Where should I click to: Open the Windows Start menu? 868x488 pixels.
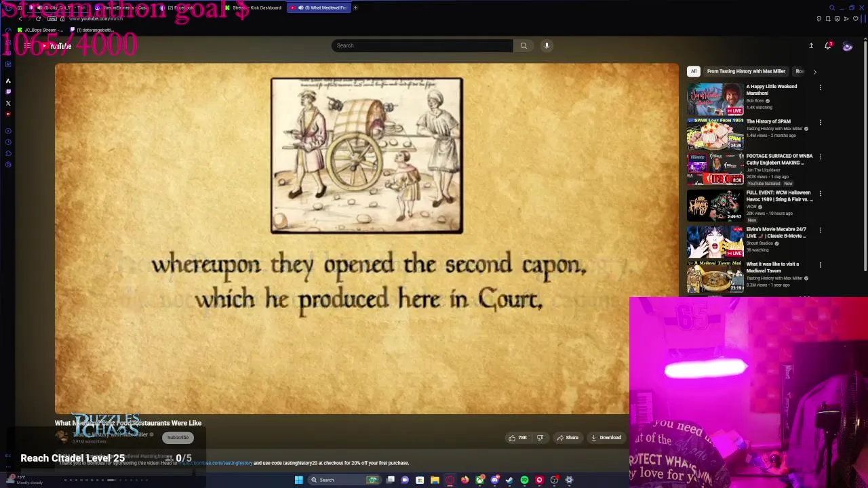point(298,480)
